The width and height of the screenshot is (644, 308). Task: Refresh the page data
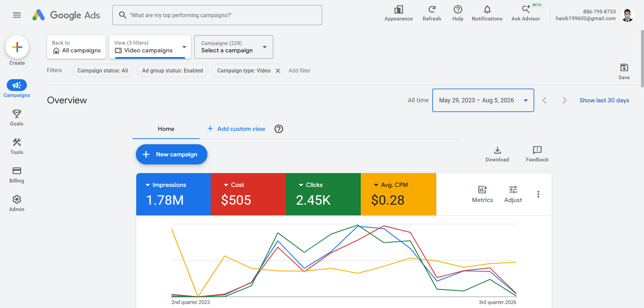432,13
